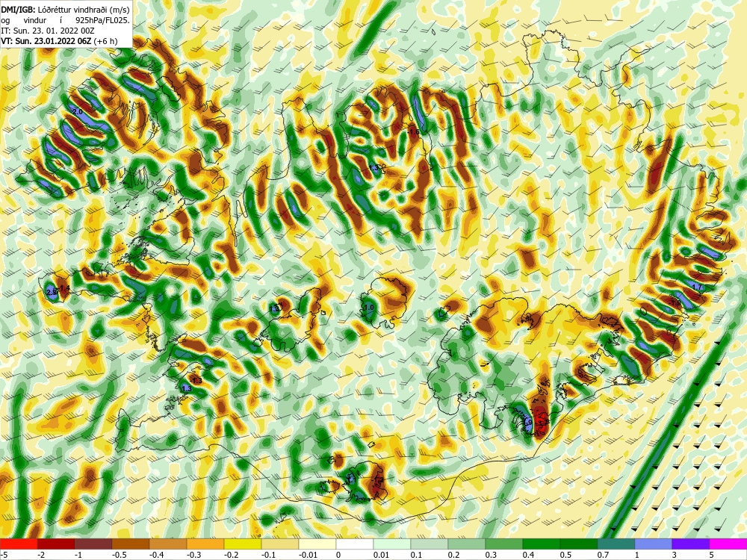Click the teal 0.7 to 1 legend swatch
747x560 pixels.
[616, 544]
